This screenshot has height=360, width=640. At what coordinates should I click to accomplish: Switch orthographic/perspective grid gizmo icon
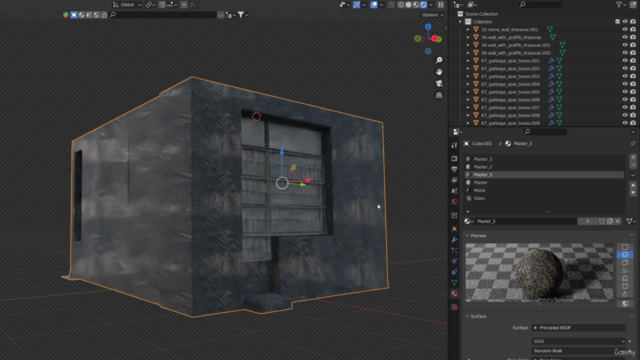pos(439,95)
